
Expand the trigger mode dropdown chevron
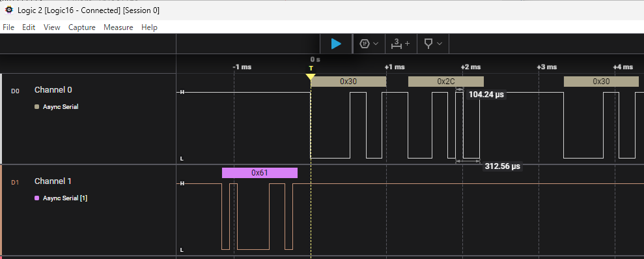(375, 44)
